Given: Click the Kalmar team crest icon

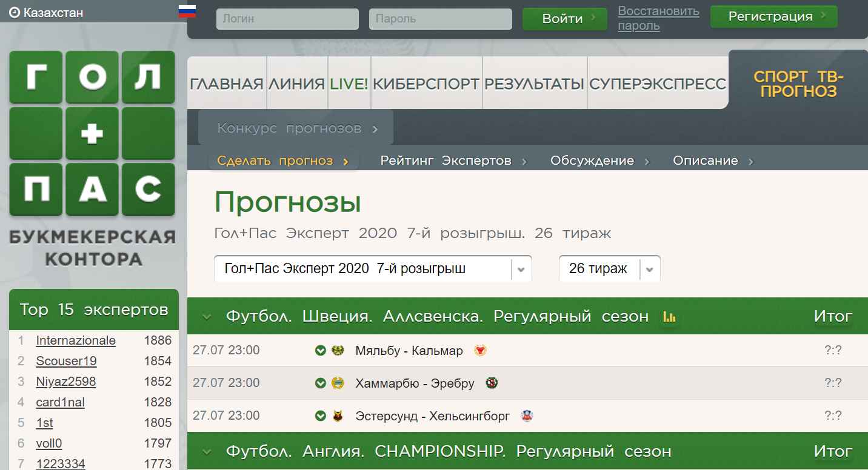Looking at the screenshot, I should [480, 351].
